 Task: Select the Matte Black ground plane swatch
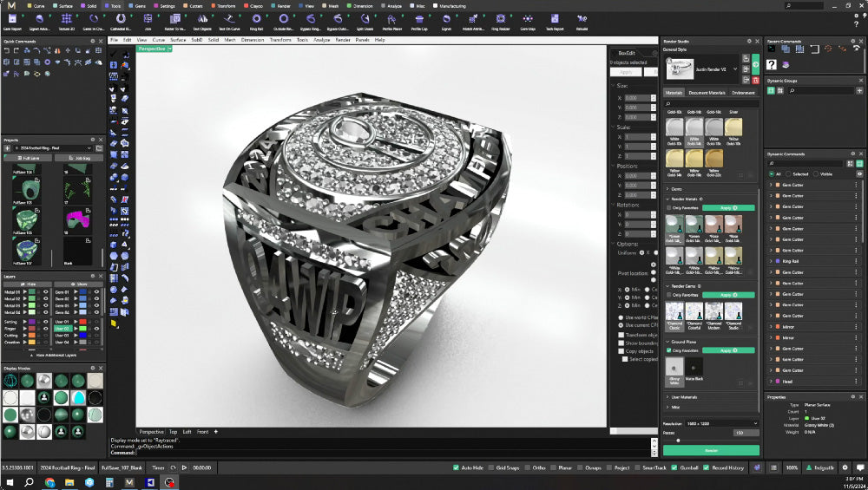[x=694, y=369]
